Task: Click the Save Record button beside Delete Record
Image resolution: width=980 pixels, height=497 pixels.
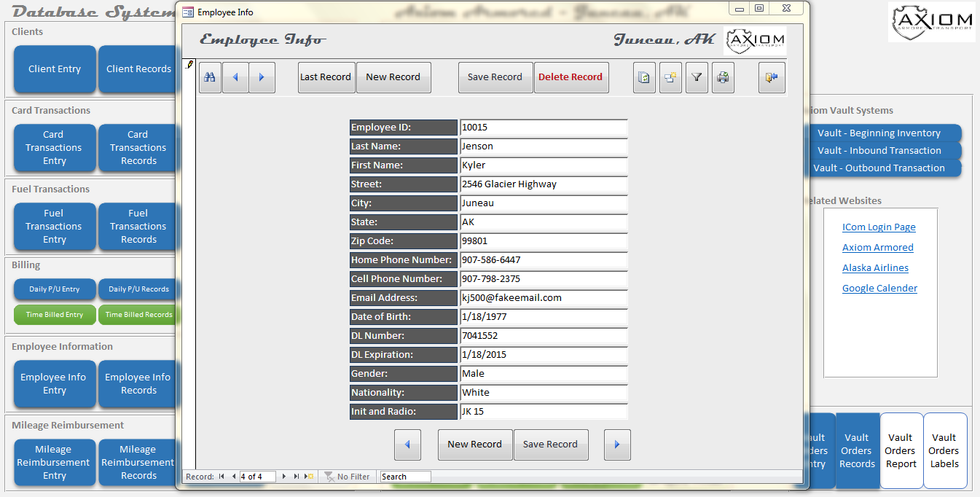Action: click(495, 77)
